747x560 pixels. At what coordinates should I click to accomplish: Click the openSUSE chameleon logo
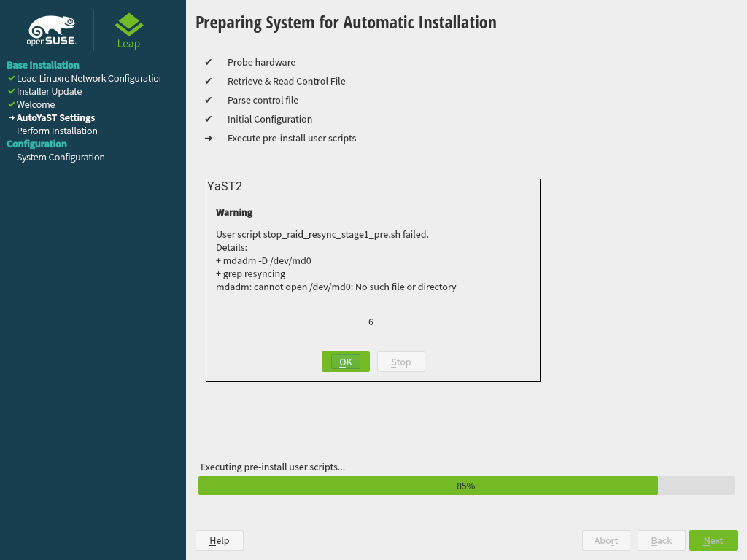click(x=52, y=31)
